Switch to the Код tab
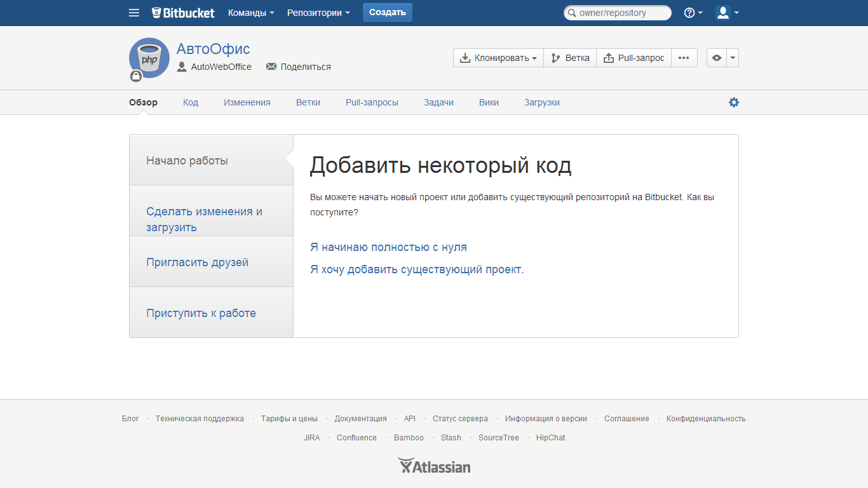868x488 pixels. click(x=191, y=102)
